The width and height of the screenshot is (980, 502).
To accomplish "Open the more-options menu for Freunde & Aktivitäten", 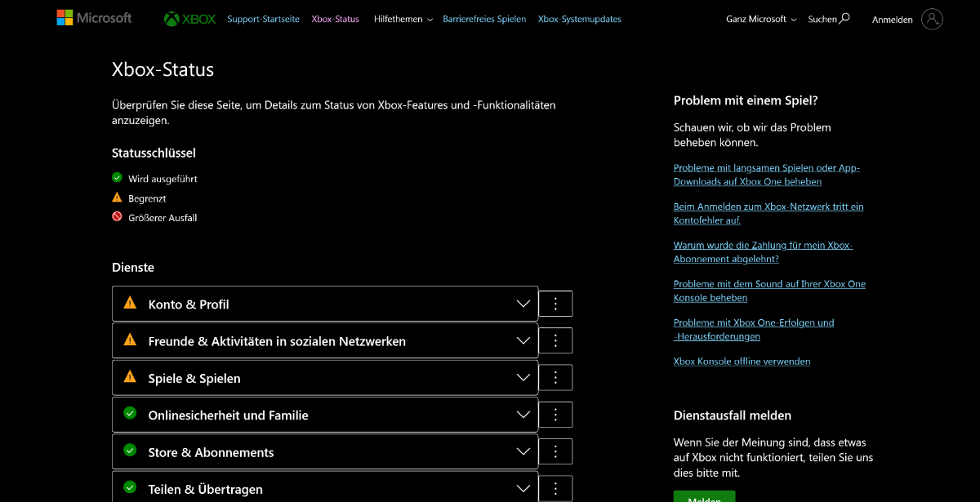I will pyautogui.click(x=556, y=340).
